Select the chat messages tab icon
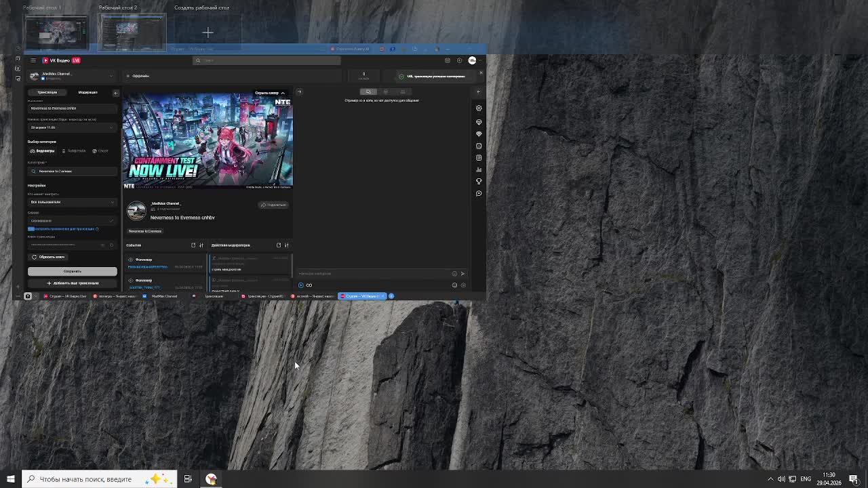The image size is (868, 488). [x=368, y=91]
